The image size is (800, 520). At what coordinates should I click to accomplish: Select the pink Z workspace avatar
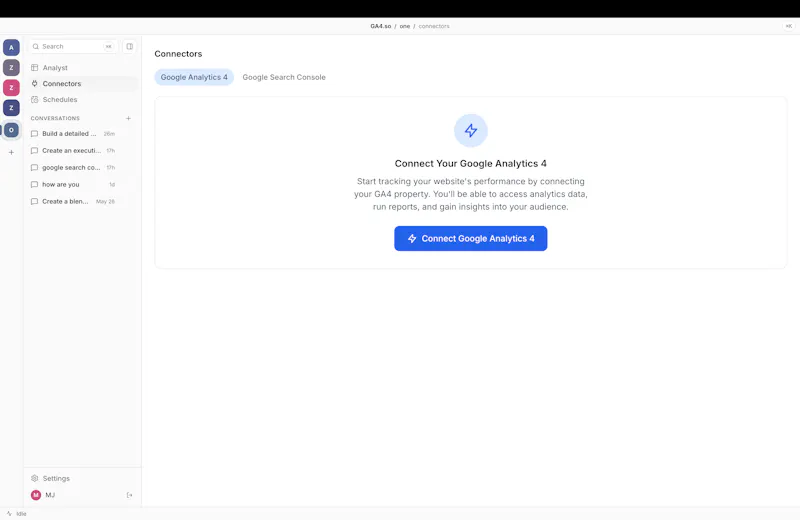tap(11, 88)
